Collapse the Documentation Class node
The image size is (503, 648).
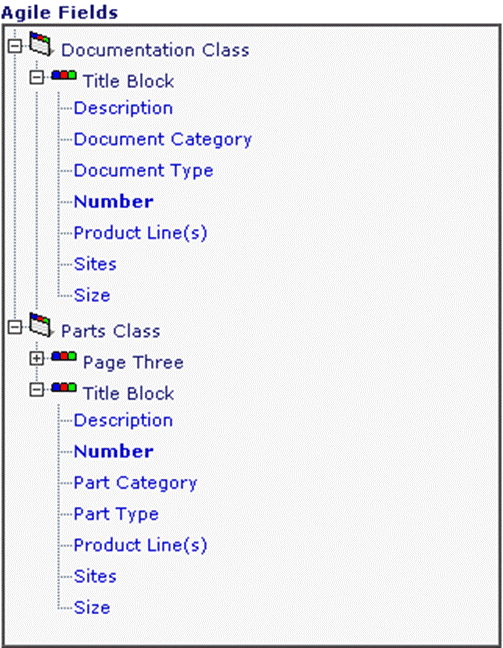tap(15, 46)
